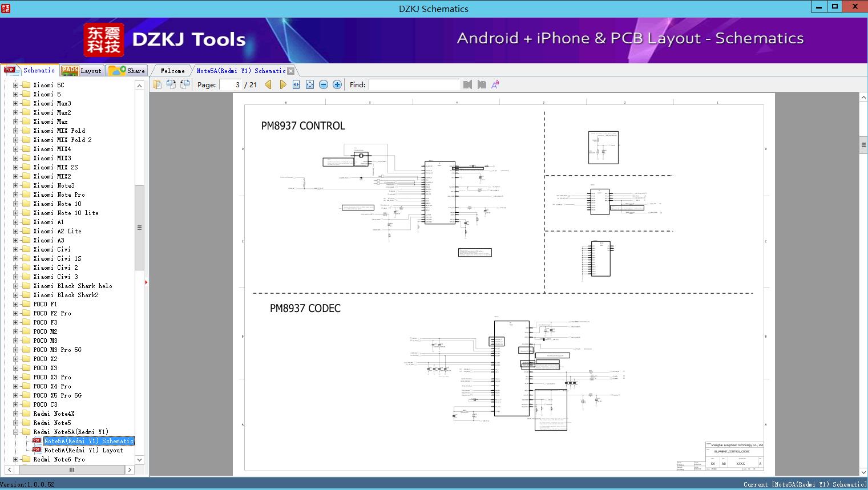Image resolution: width=868 pixels, height=490 pixels.
Task: Expand the Xiaomi 5C folder
Action: (16, 85)
